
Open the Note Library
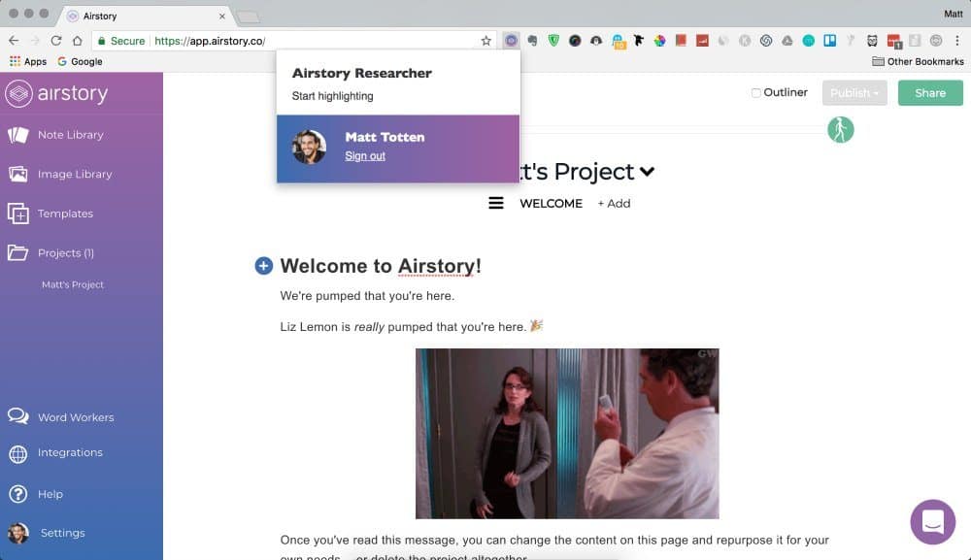[x=55, y=135]
